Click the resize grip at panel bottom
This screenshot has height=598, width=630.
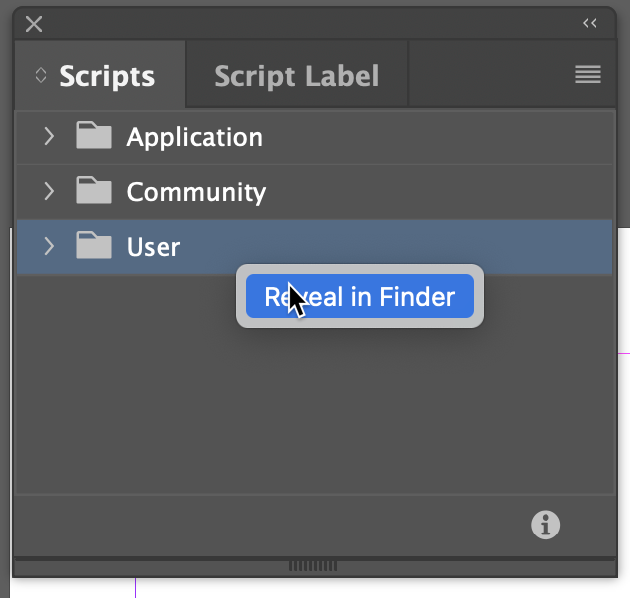[x=315, y=566]
